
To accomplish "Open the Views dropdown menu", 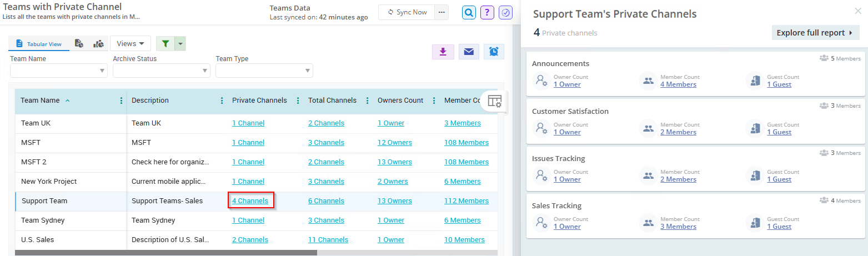I will (x=131, y=44).
